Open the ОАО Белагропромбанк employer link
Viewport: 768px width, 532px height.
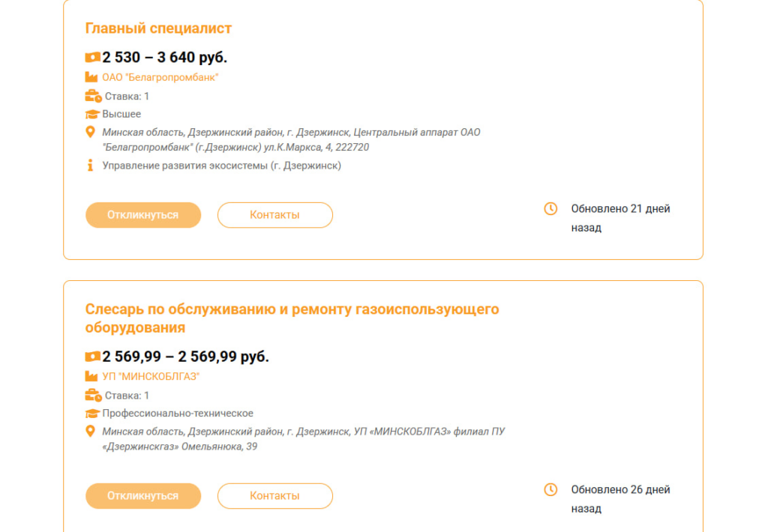(160, 77)
